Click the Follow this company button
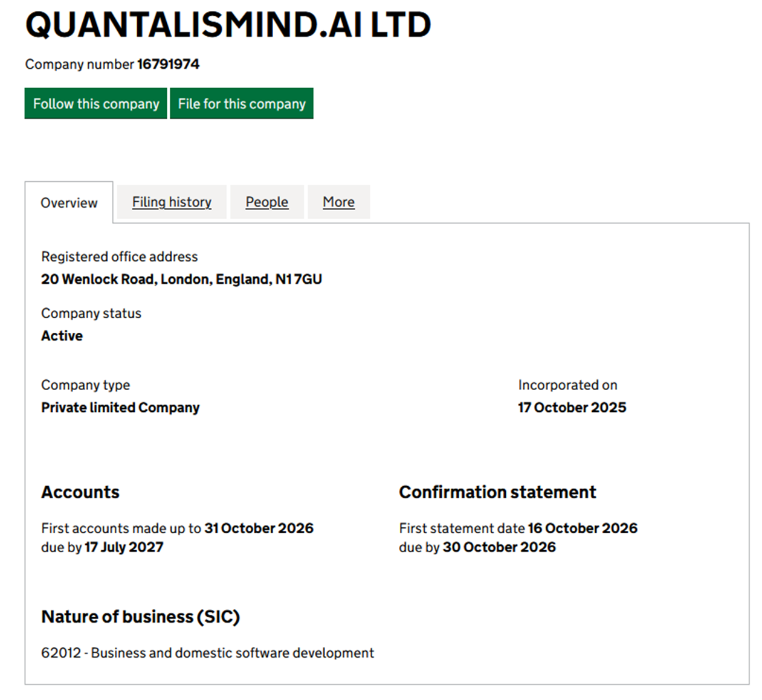Image resolution: width=762 pixels, height=700 pixels. point(95,103)
